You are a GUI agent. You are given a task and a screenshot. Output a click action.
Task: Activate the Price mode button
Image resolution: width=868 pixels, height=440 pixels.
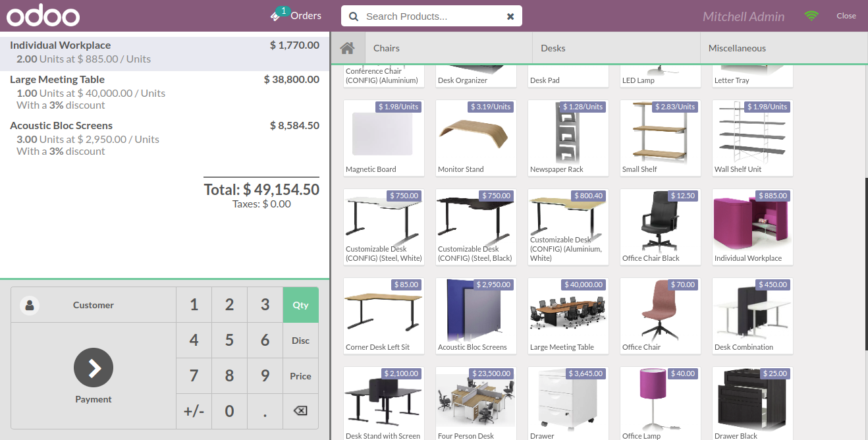[x=300, y=376]
